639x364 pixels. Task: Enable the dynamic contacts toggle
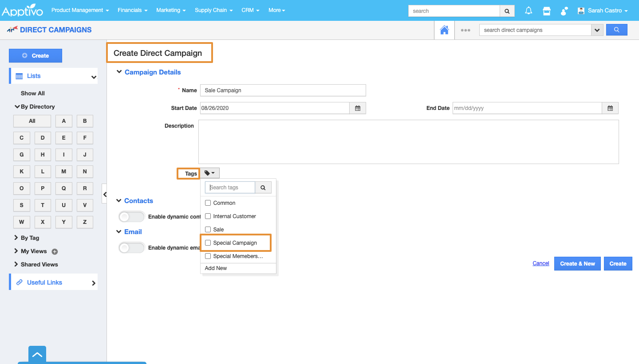click(x=131, y=217)
